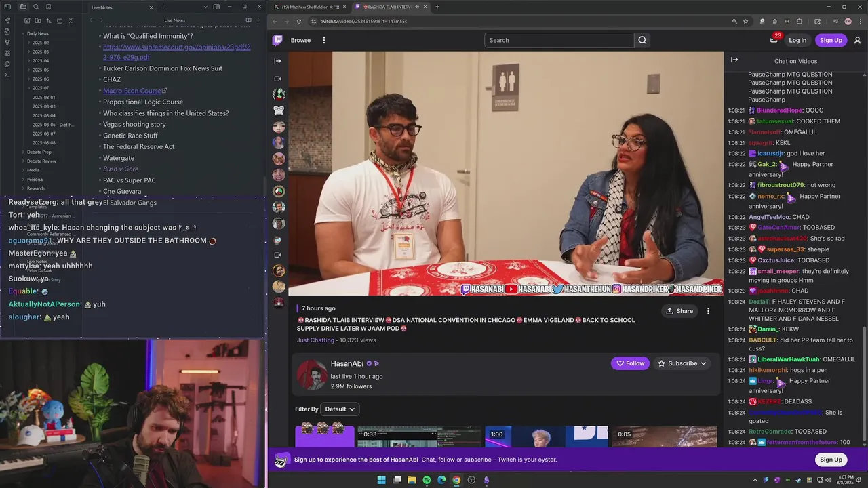The height and width of the screenshot is (488, 868).
Task: Expand the Twitch left channel sidebar
Action: (x=277, y=61)
